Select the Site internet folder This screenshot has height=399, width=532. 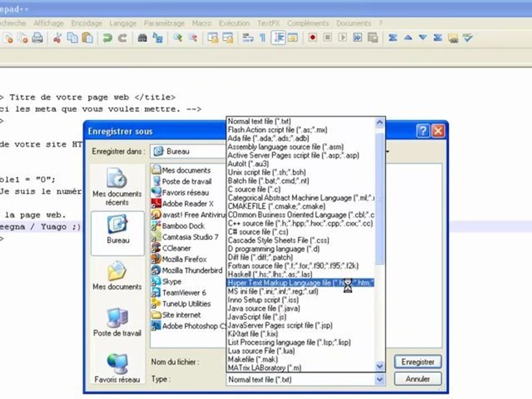(x=176, y=315)
